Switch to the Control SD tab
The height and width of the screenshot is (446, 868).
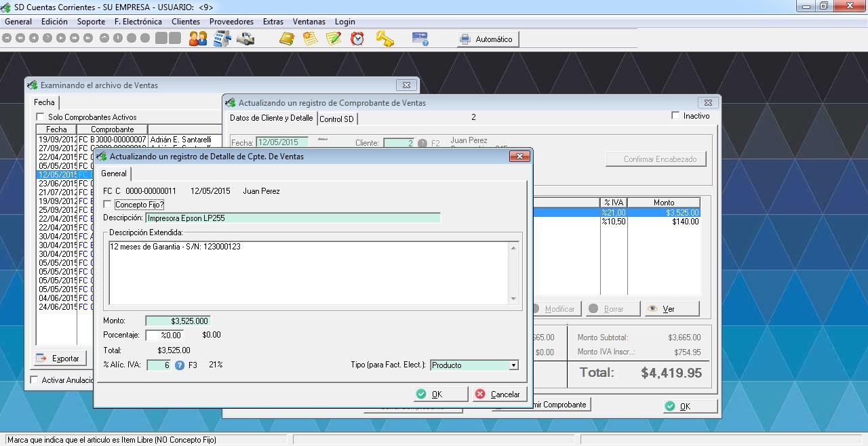tap(337, 119)
